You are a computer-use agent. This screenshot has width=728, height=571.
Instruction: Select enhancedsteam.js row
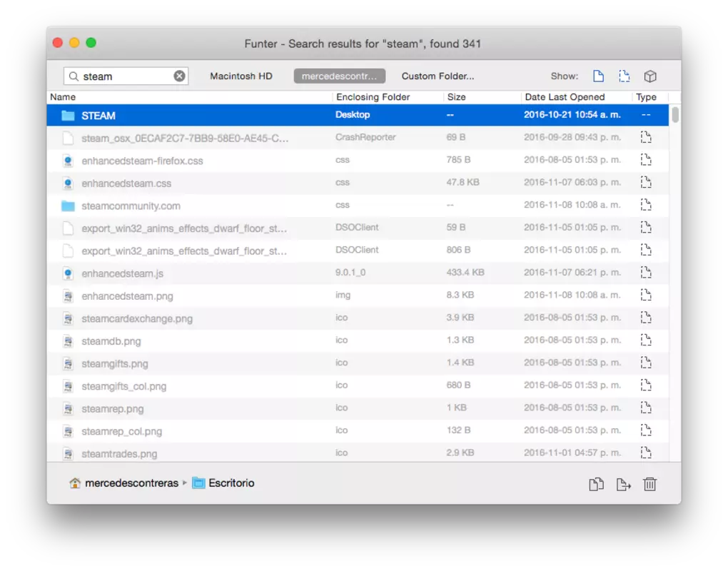(x=358, y=273)
